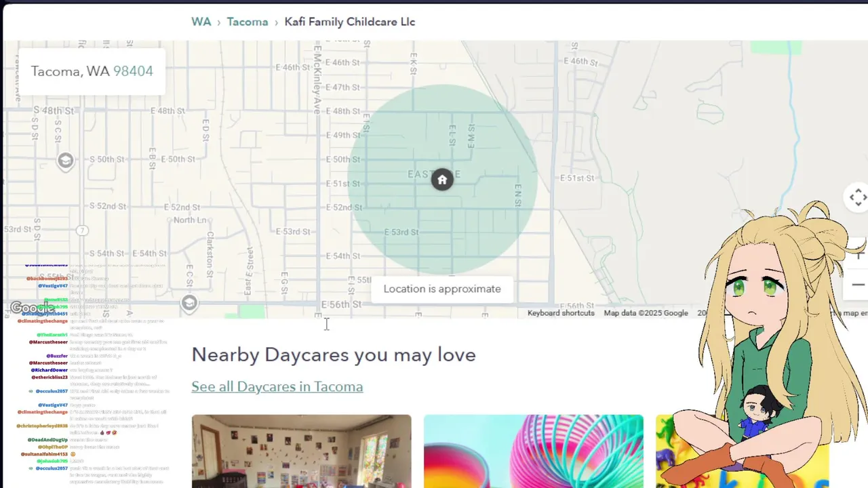Click the Route 7 highway shield marker
This screenshot has width=868, height=488.
(x=82, y=230)
